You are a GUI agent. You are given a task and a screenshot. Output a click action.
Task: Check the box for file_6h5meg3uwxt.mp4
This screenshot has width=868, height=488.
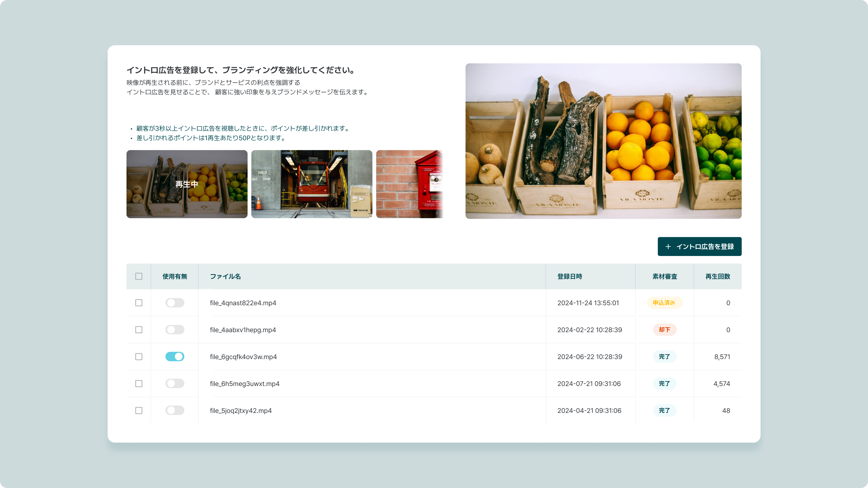click(x=139, y=384)
